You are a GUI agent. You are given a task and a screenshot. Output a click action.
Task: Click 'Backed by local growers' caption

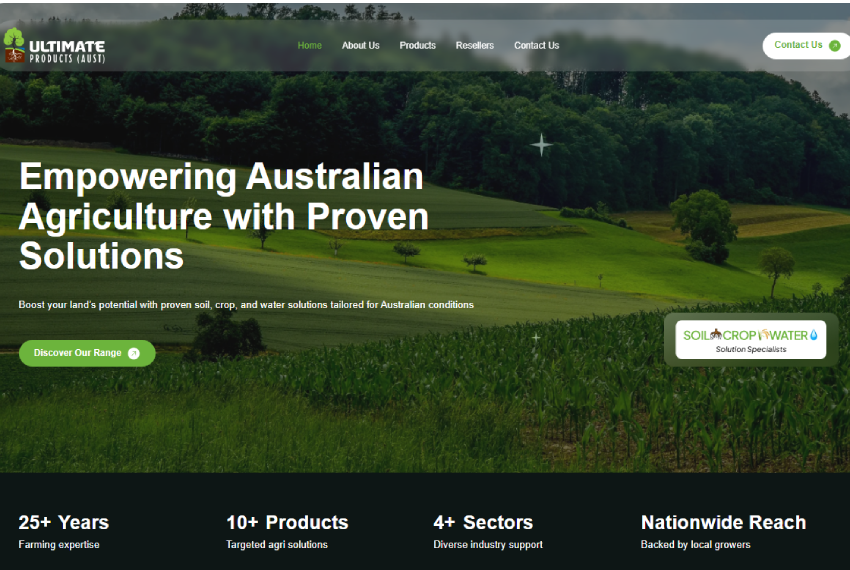pos(696,545)
